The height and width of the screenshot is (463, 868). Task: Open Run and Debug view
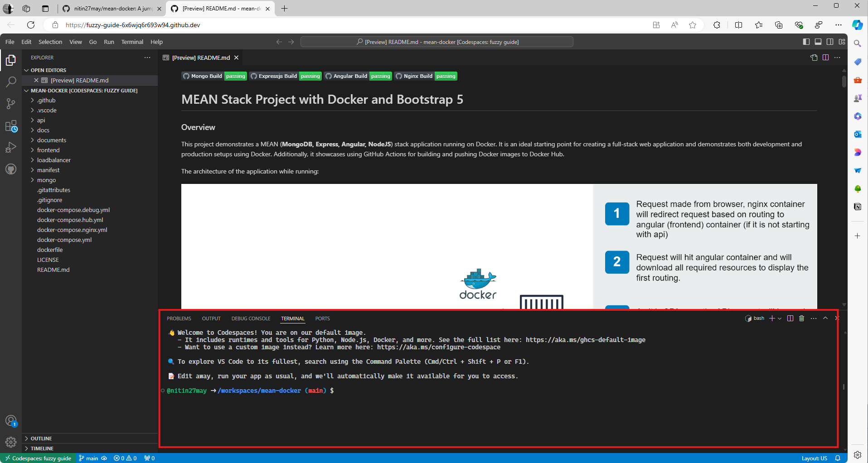click(11, 148)
